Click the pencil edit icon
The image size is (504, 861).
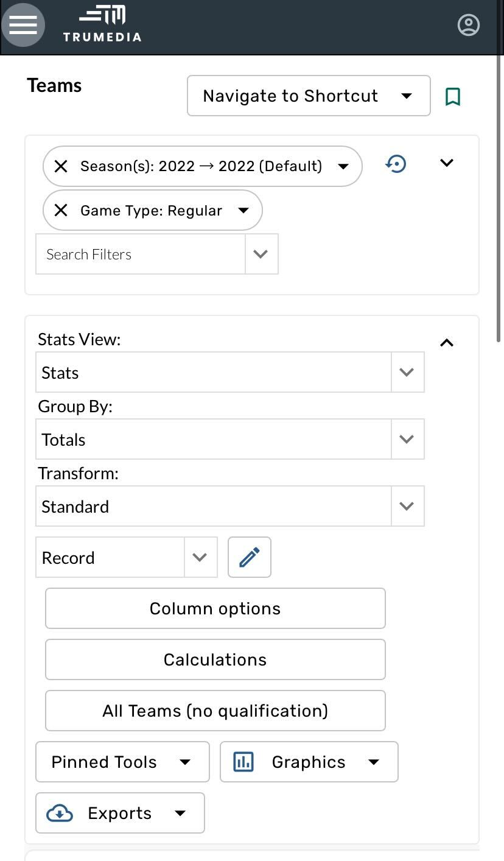tap(249, 557)
